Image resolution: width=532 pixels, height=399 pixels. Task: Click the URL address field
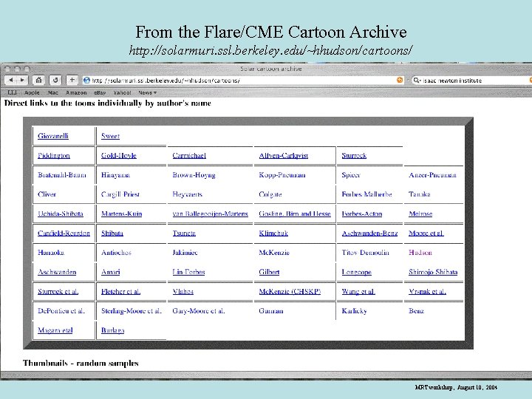point(242,81)
